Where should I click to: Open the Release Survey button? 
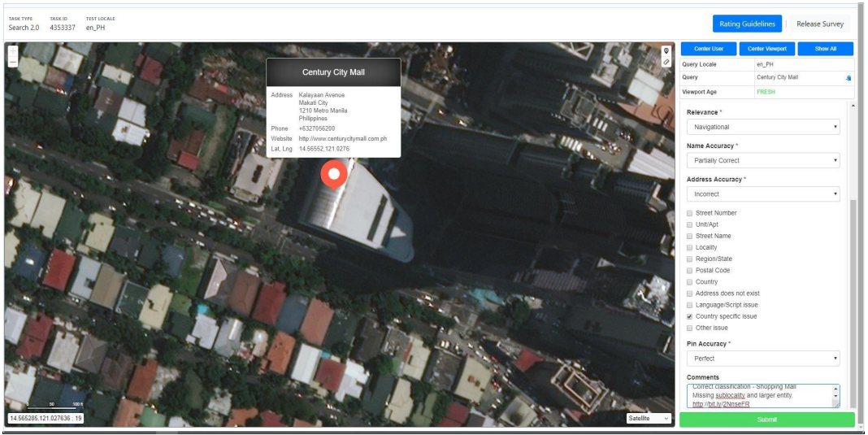coord(820,24)
